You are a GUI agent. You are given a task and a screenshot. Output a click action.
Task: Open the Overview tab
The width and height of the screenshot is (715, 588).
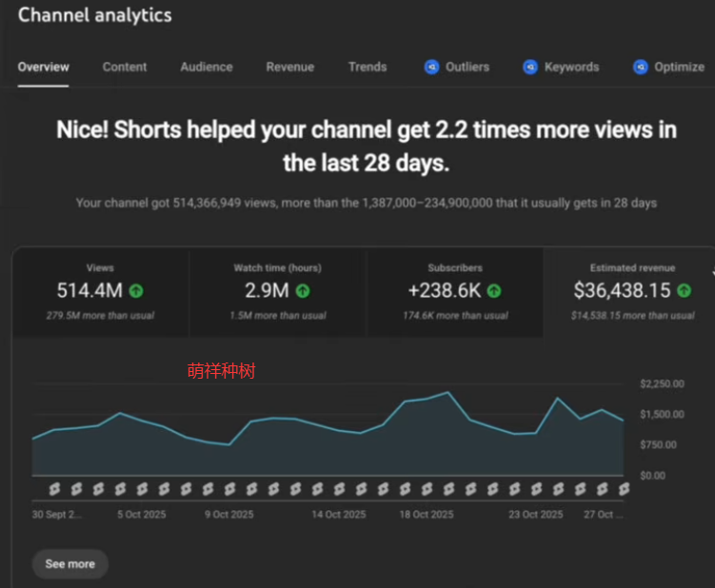click(44, 67)
